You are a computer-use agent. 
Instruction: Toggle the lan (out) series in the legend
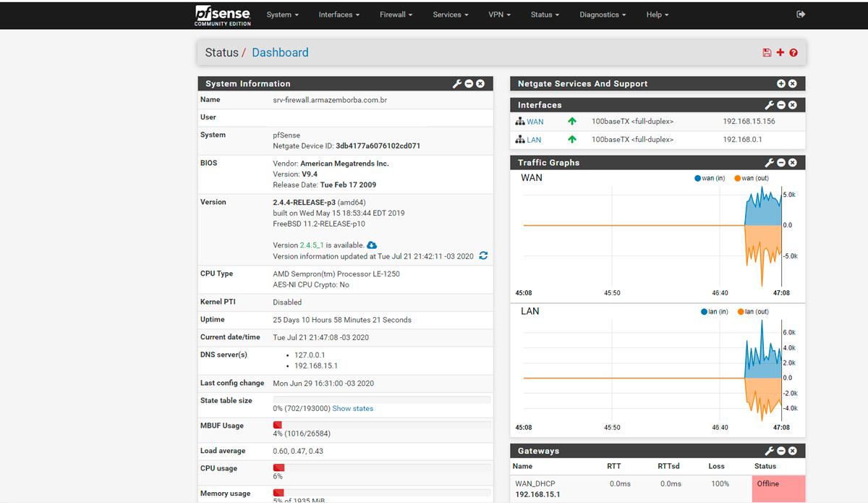[754, 312]
